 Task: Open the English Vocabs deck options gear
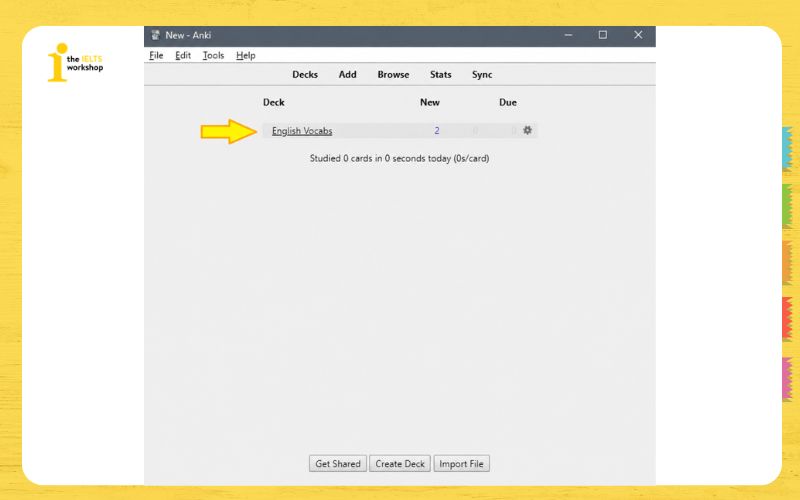tap(527, 130)
